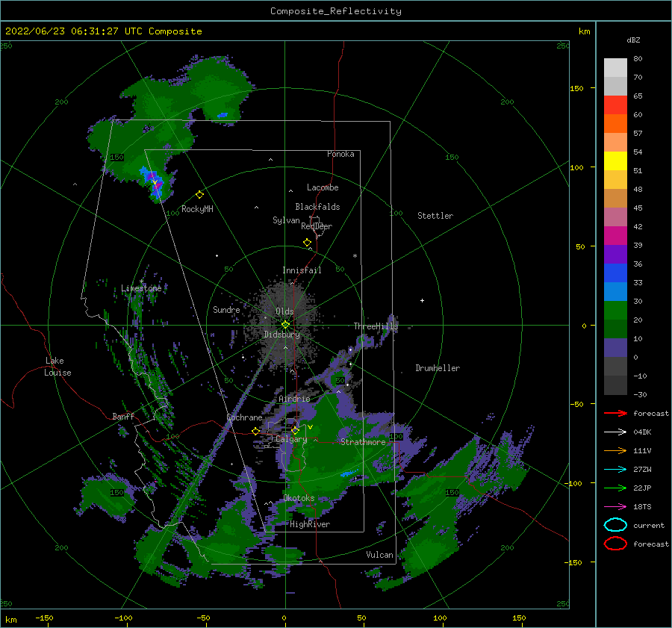Click the Sundre city label
The height and width of the screenshot is (628, 672).
coord(226,309)
